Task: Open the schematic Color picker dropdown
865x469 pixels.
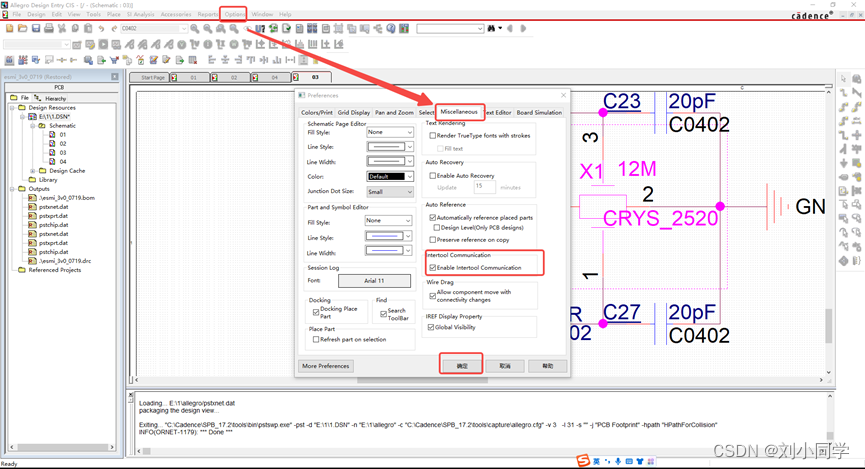Action: 389,176
